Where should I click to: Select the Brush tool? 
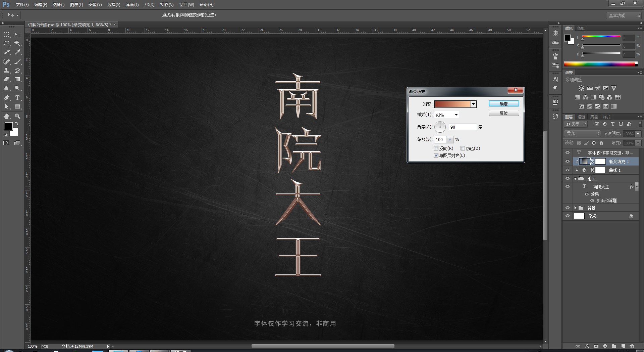(17, 61)
